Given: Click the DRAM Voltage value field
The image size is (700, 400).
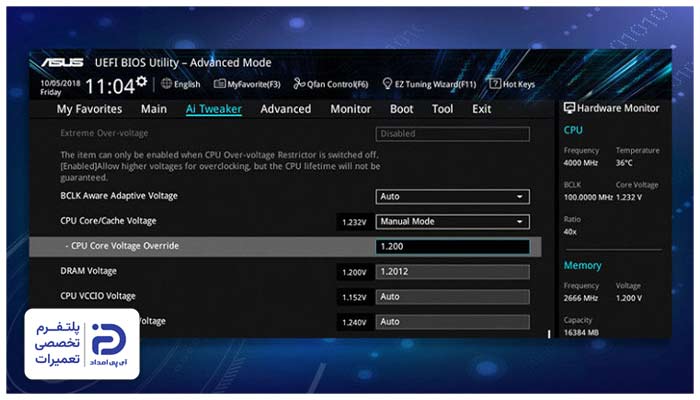Looking at the screenshot, I should [x=453, y=271].
